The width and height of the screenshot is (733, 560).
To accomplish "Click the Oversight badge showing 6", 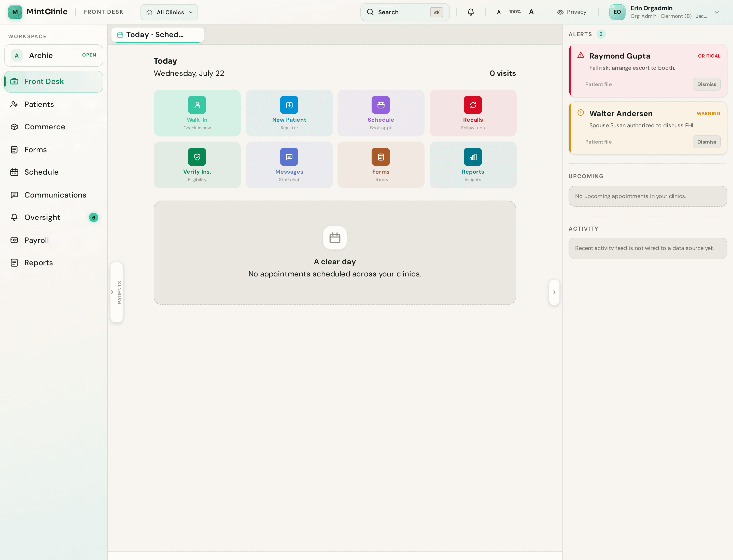I will tap(94, 218).
